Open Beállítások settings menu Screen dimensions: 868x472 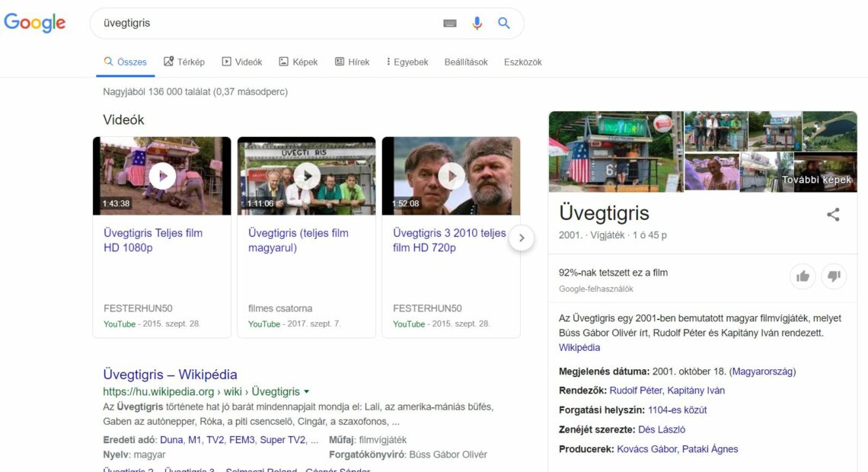point(465,62)
